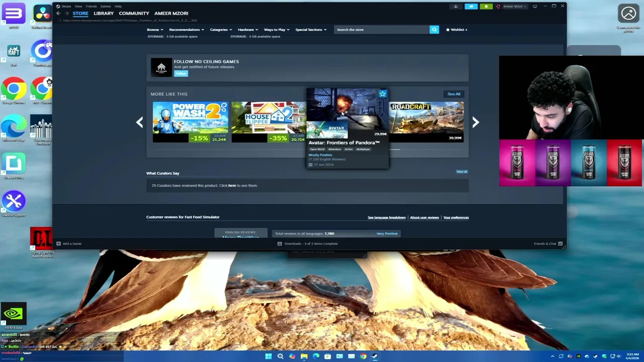The height and width of the screenshot is (362, 644).
Task: Click the clock and date in taskbar
Action: click(x=632, y=356)
